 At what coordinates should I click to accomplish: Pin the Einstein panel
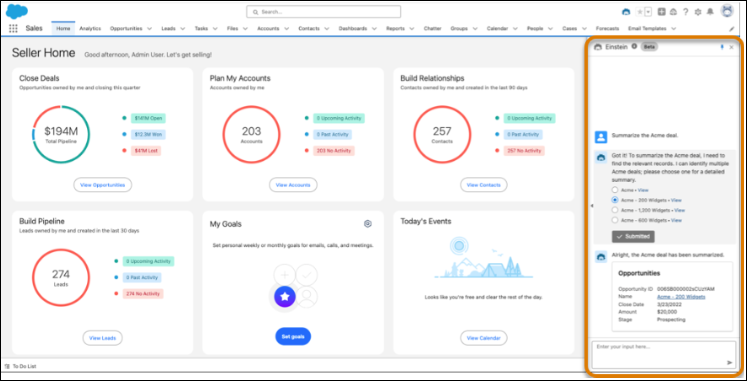click(x=722, y=47)
